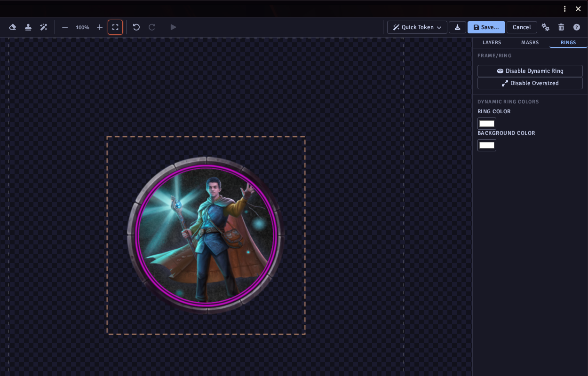Zoom out with the minus icon

[65, 27]
